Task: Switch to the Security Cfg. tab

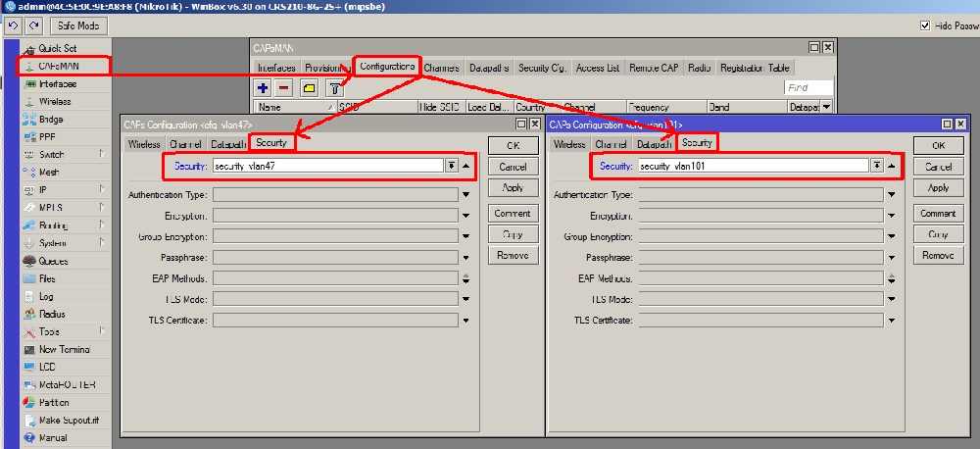Action: (541, 68)
